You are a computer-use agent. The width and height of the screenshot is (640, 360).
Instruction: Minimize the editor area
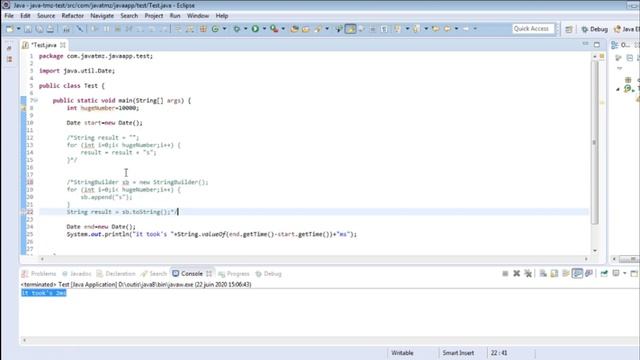click(585, 44)
